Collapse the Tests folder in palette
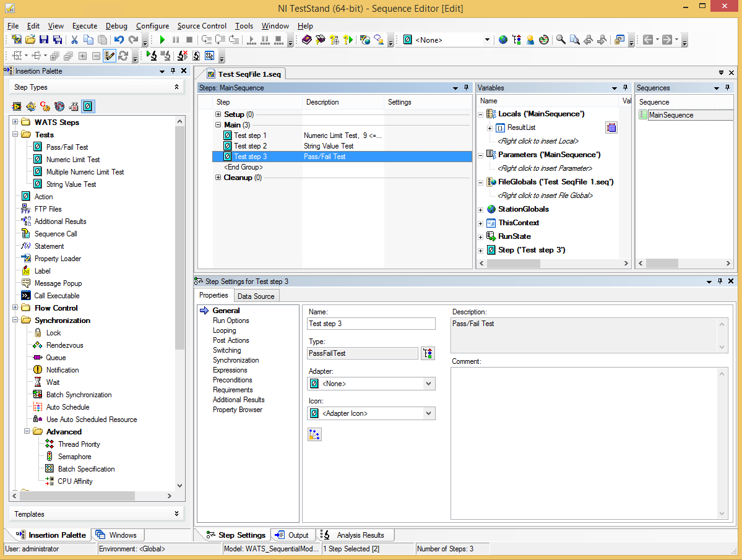This screenshot has width=742, height=560. point(15,134)
